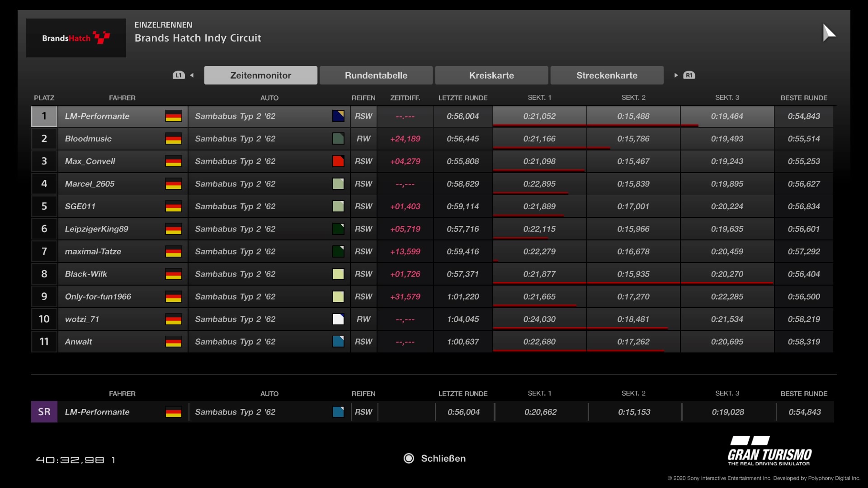Click the Schließen circle button icon
868x488 pixels.
409,459
